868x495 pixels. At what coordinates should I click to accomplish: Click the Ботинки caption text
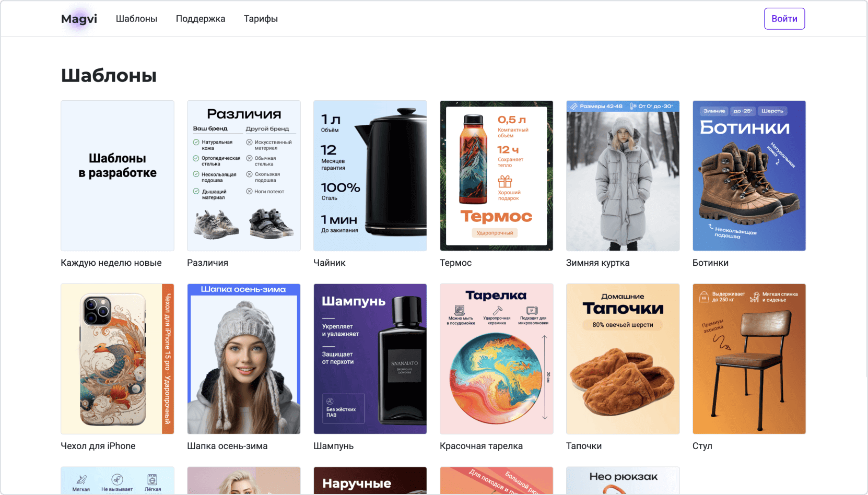[x=711, y=263]
